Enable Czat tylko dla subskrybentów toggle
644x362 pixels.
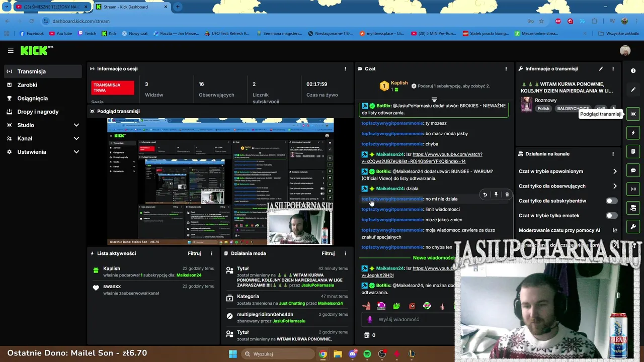[611, 201]
